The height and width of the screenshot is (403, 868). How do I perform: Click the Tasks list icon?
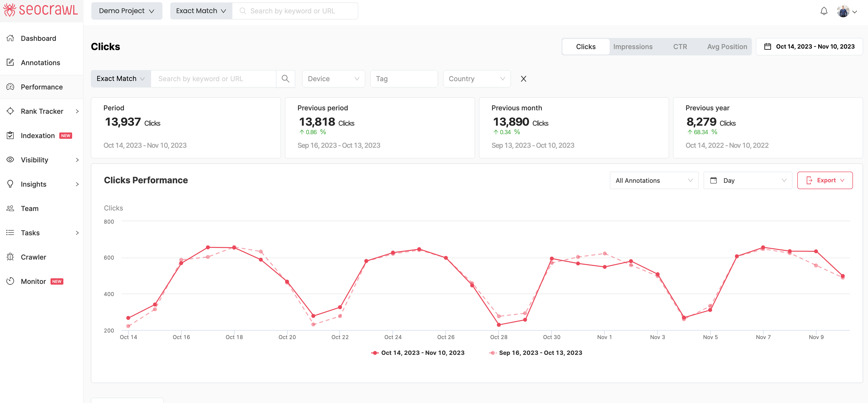point(10,232)
